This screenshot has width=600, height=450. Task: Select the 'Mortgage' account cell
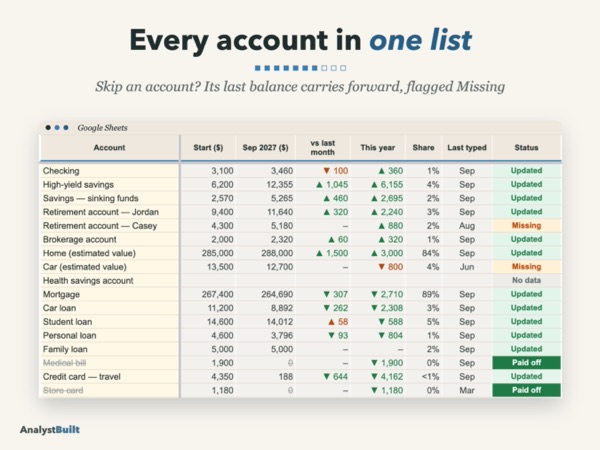pyautogui.click(x=109, y=294)
